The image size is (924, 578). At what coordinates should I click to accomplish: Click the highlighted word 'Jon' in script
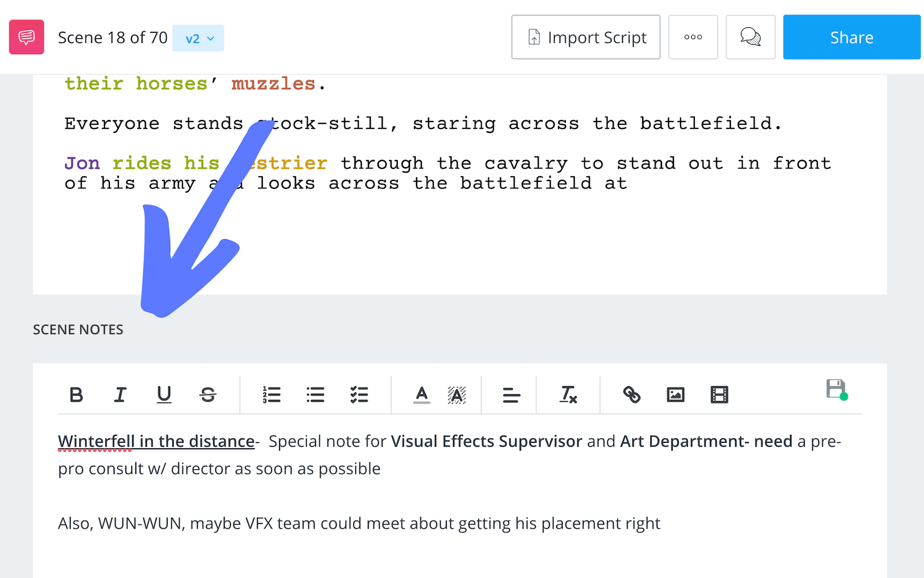click(x=82, y=163)
